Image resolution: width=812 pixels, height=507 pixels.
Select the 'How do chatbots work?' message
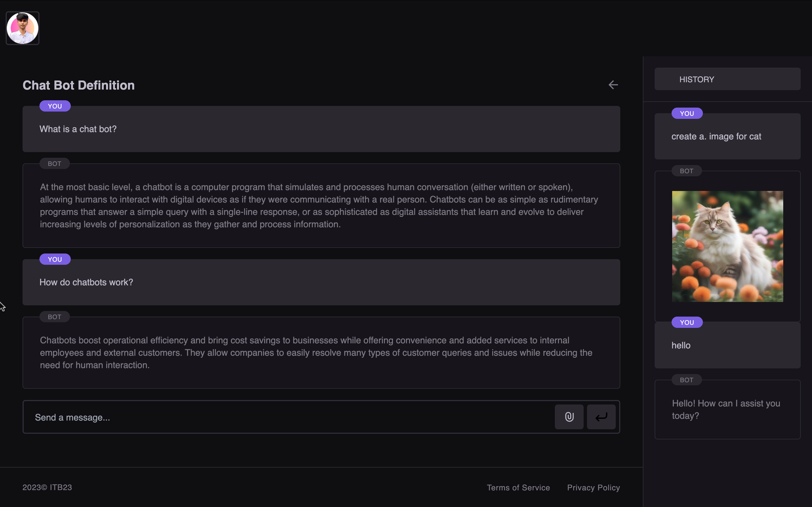[86, 282]
